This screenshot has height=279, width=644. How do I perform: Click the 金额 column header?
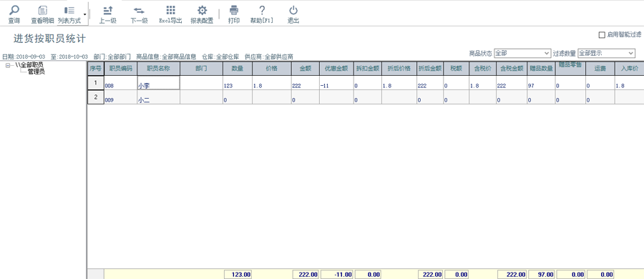305,69
